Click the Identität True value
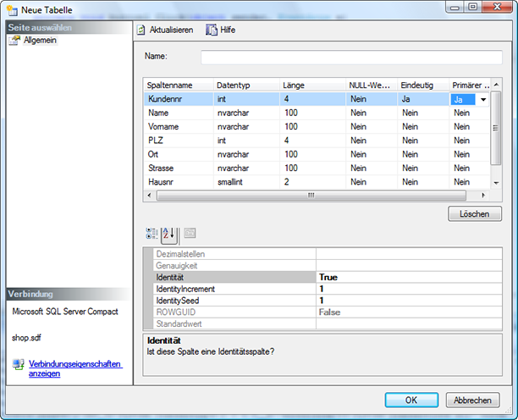Image resolution: width=518 pixels, height=420 pixels. pos(409,277)
